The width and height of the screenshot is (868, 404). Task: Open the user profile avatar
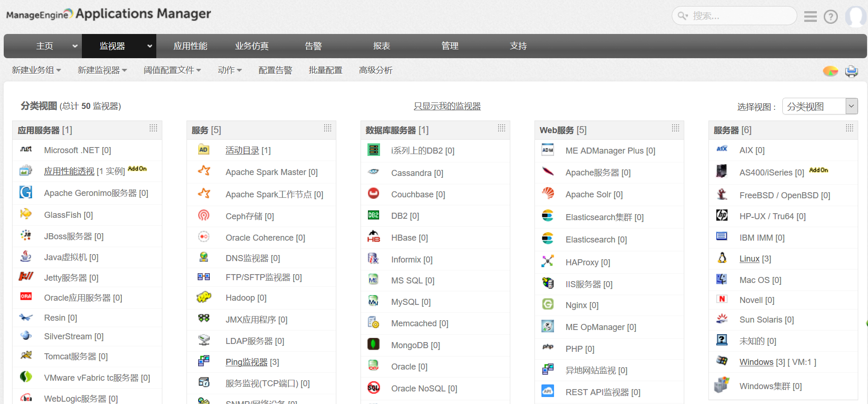tap(856, 17)
